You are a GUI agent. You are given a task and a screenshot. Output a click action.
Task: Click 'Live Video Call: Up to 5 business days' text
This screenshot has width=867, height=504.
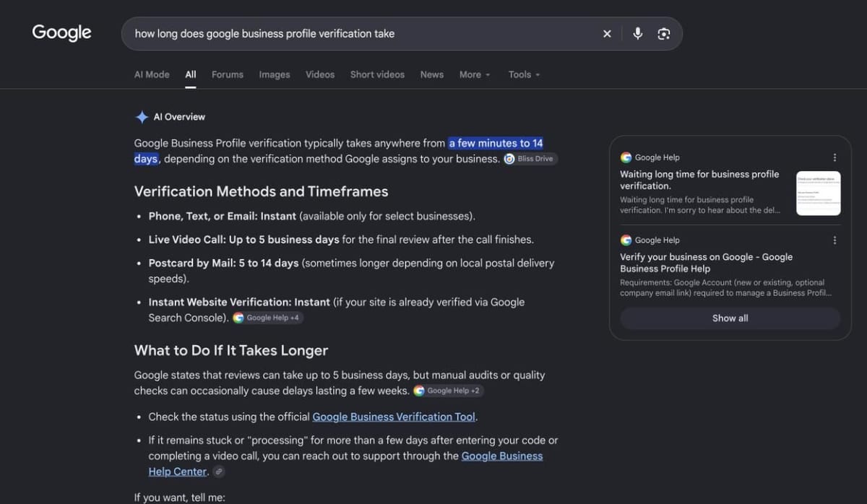(x=243, y=239)
